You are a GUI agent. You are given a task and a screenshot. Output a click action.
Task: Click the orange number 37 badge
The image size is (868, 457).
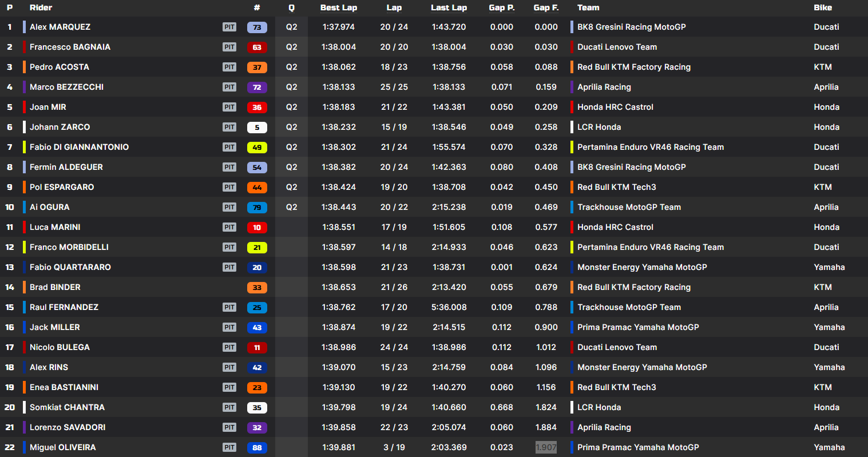click(x=257, y=67)
